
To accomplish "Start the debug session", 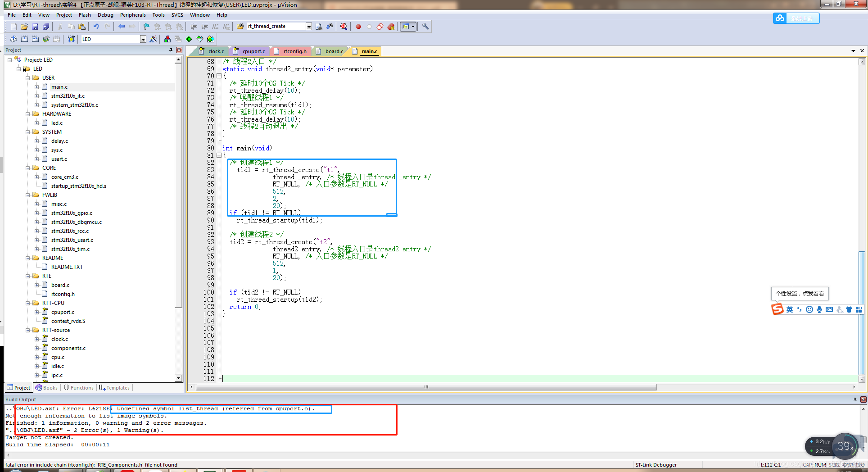I will 344,27.
